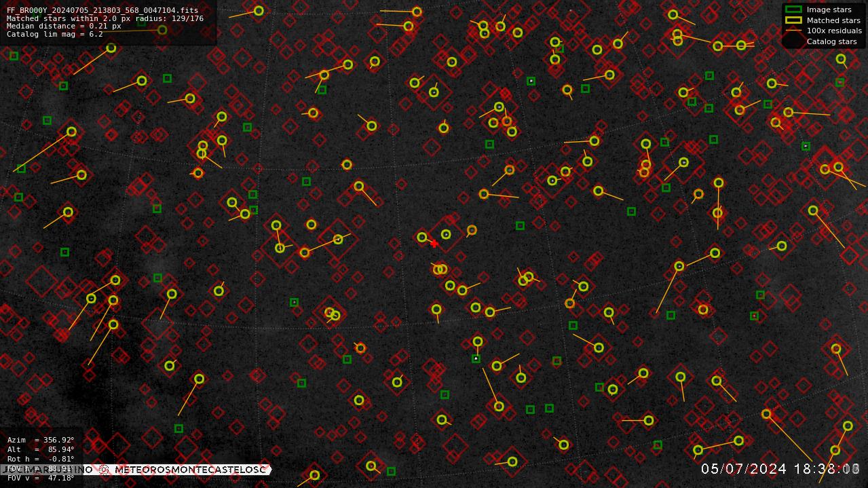Click the "Image stars" legend label
This screenshot has height=488, width=868.
829,10
